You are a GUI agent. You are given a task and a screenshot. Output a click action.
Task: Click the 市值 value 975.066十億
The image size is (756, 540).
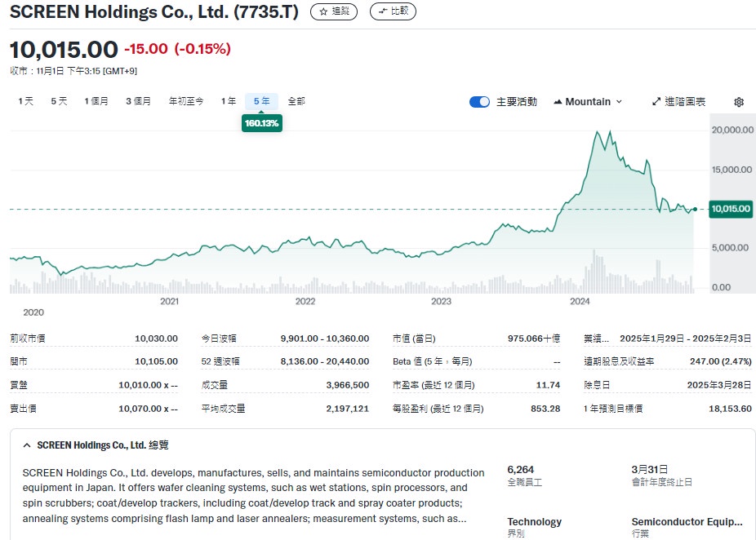tap(534, 339)
